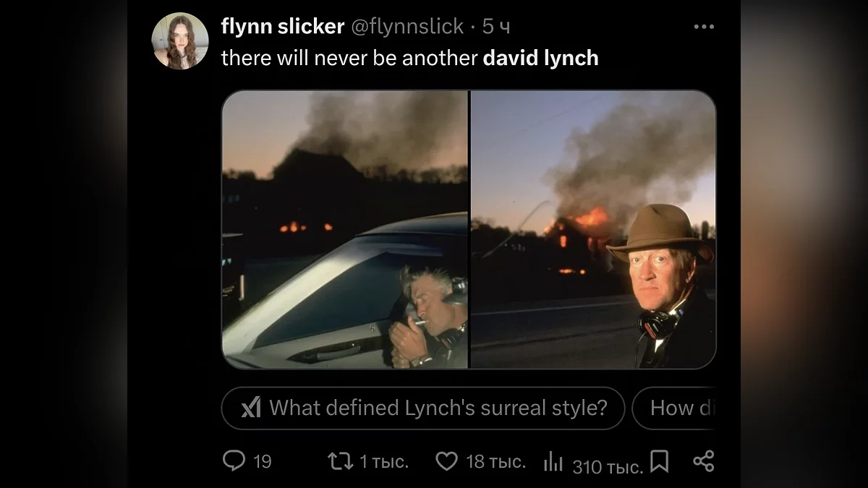Open left photo of man lighting cigarette

(345, 229)
